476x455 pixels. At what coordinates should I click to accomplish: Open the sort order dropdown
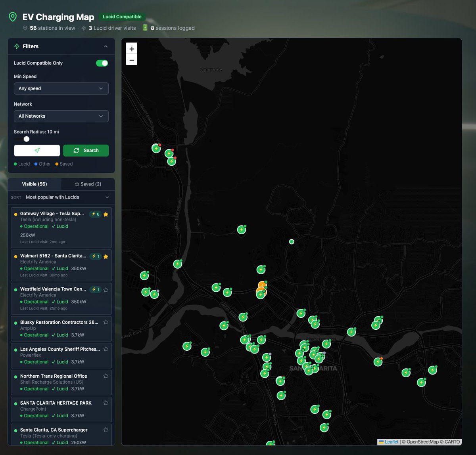click(x=61, y=197)
